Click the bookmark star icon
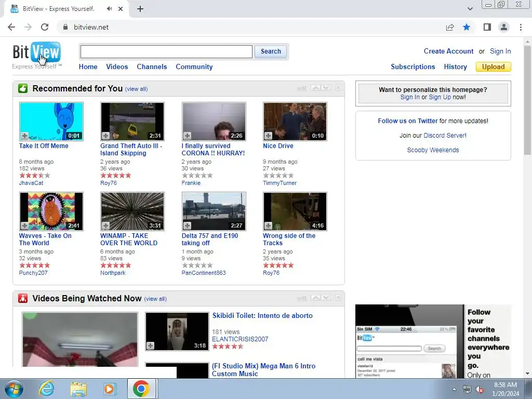532x399 pixels. click(x=467, y=27)
